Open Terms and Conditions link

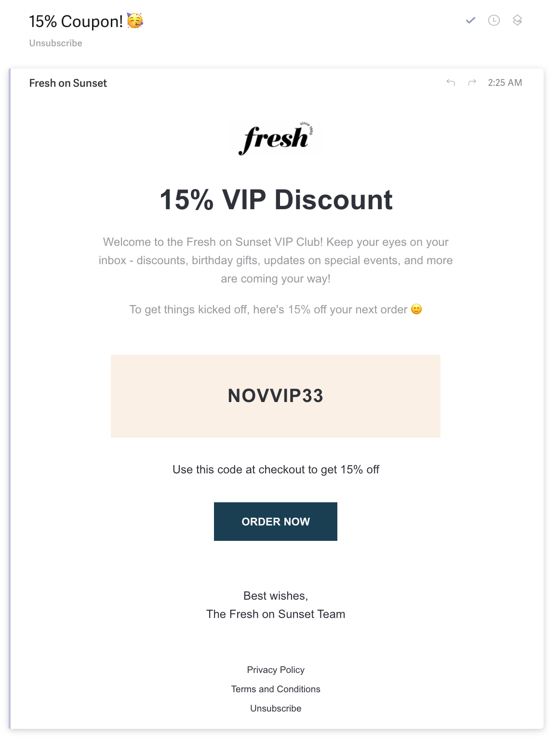click(x=275, y=689)
